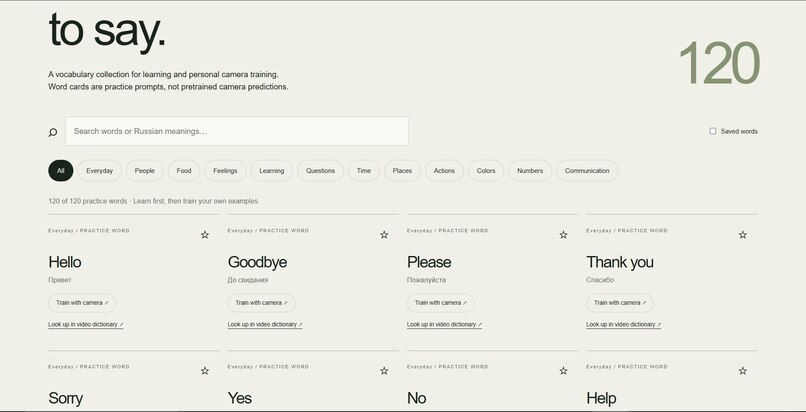The image size is (806, 412).
Task: Star the Sorry word card
Action: pos(205,371)
